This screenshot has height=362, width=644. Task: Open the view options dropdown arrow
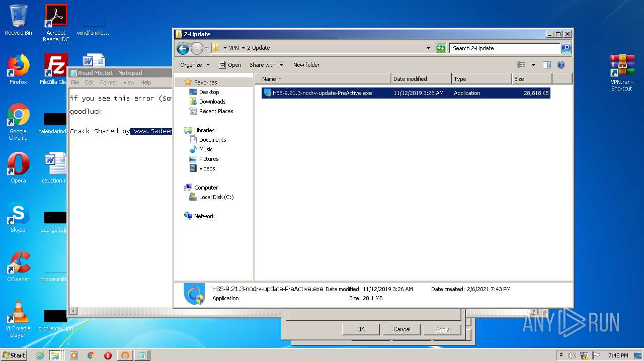pos(533,65)
